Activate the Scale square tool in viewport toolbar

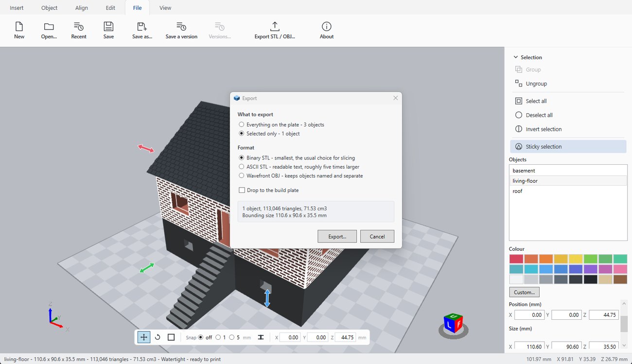[x=171, y=337]
